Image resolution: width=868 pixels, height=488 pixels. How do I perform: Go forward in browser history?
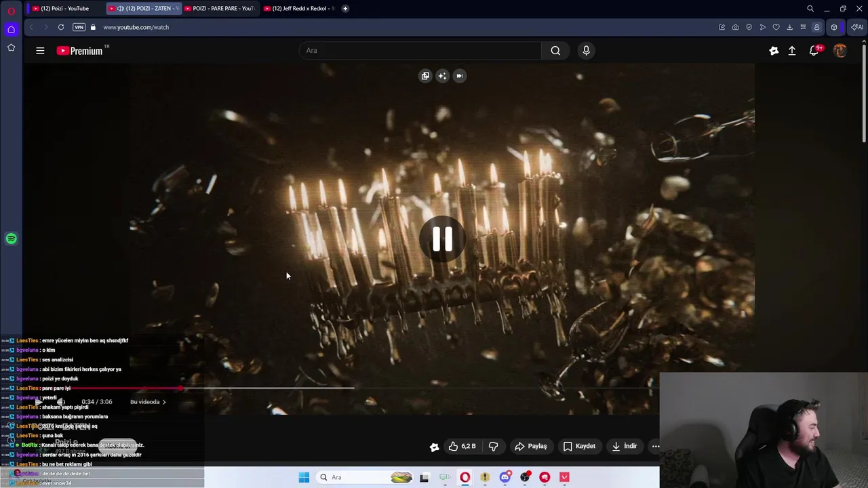click(x=45, y=27)
